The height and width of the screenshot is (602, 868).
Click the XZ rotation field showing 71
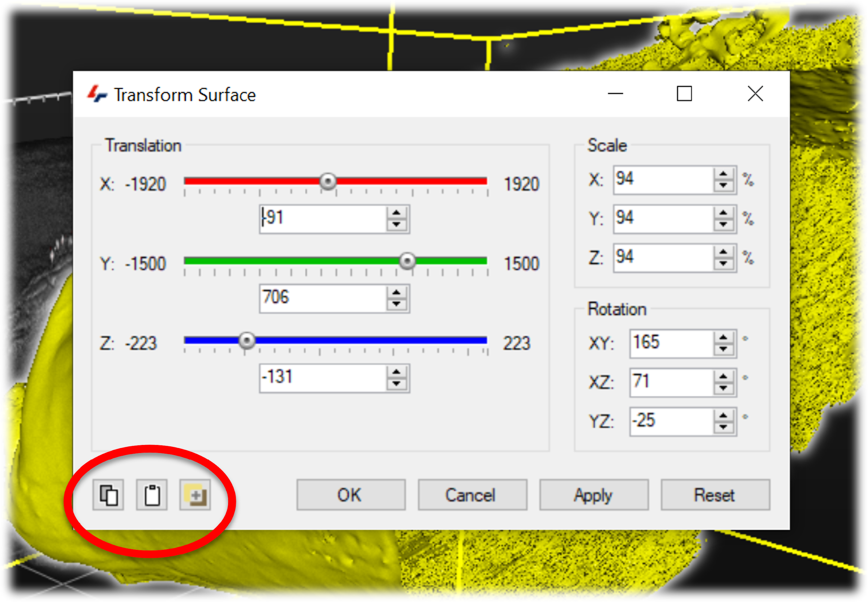pyautogui.click(x=671, y=382)
